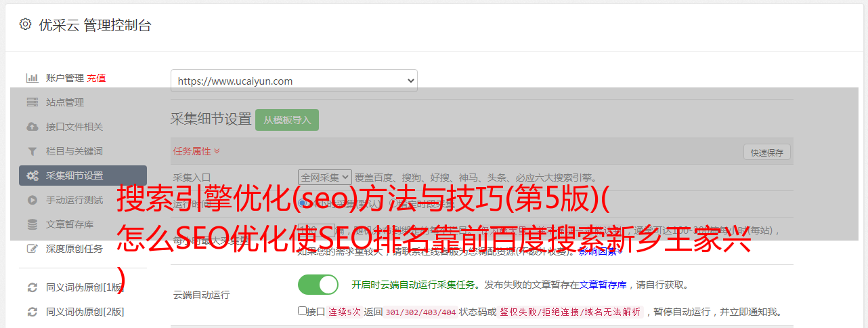Open the 全网采集 entry dropdown
Screen dimensions: 868x328
[325, 178]
